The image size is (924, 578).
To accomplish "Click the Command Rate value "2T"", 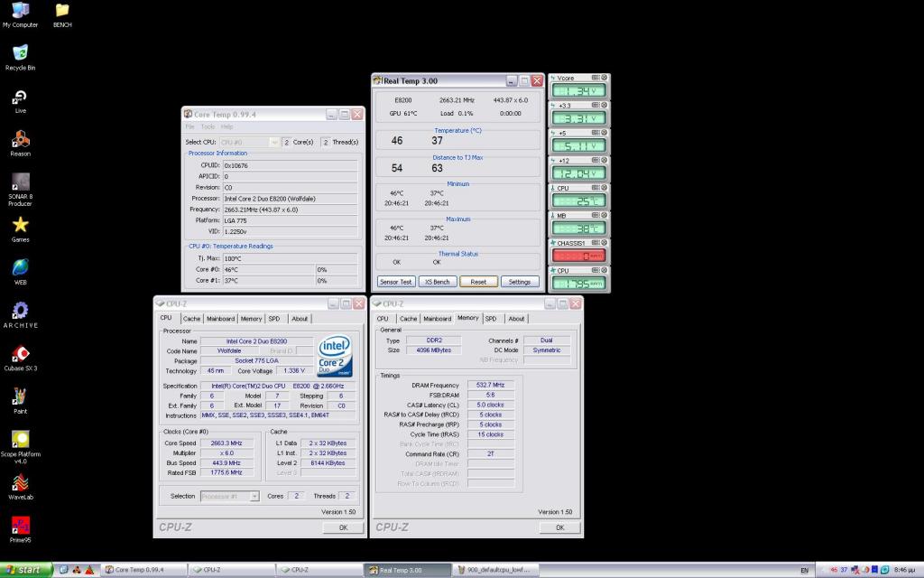I will click(x=490, y=454).
